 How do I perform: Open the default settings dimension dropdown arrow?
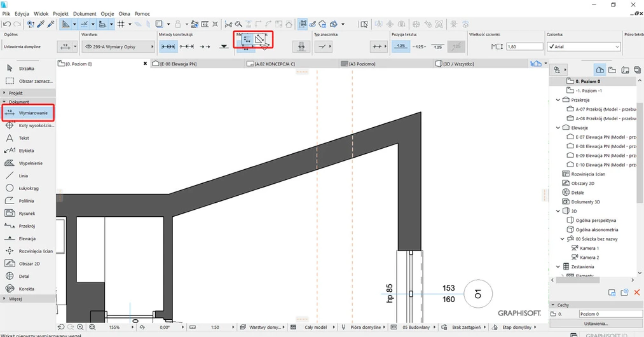point(75,47)
